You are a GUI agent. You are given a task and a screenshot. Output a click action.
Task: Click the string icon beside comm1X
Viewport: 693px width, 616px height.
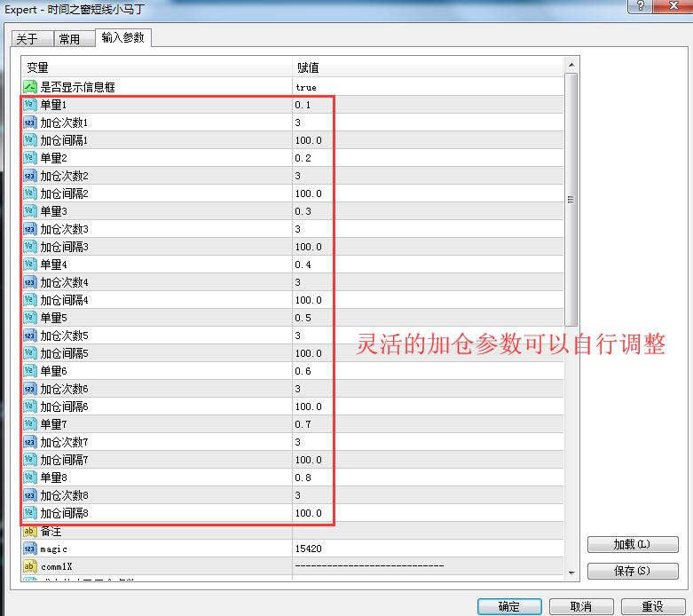[29, 566]
